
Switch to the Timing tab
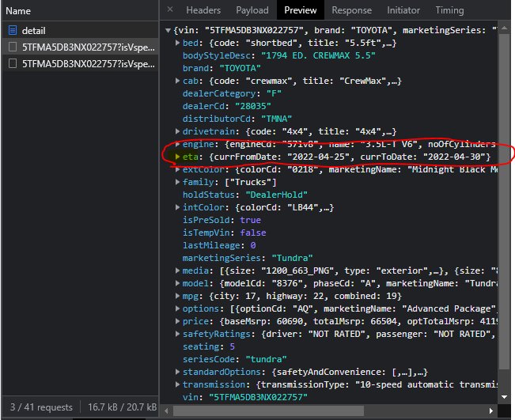449,10
